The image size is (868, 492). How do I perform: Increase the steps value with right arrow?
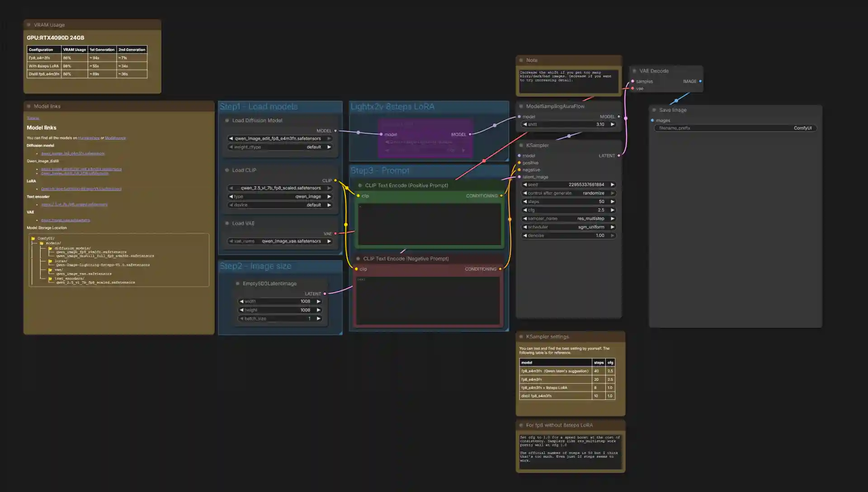(x=613, y=202)
